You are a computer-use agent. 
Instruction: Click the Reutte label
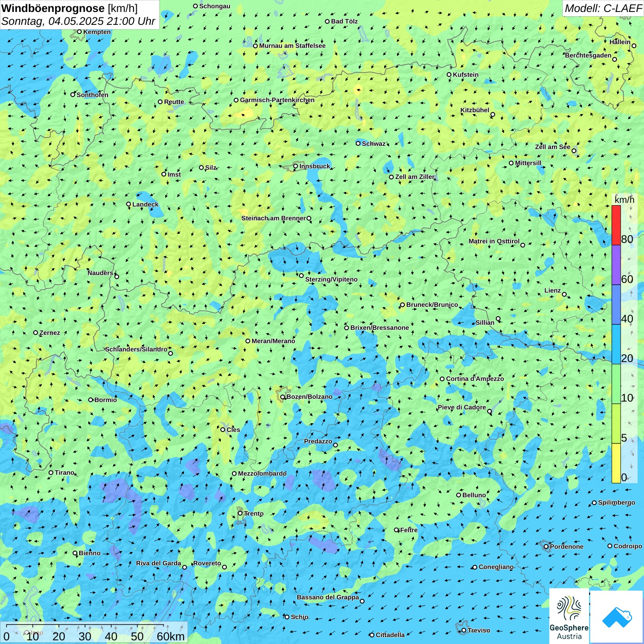(x=174, y=102)
